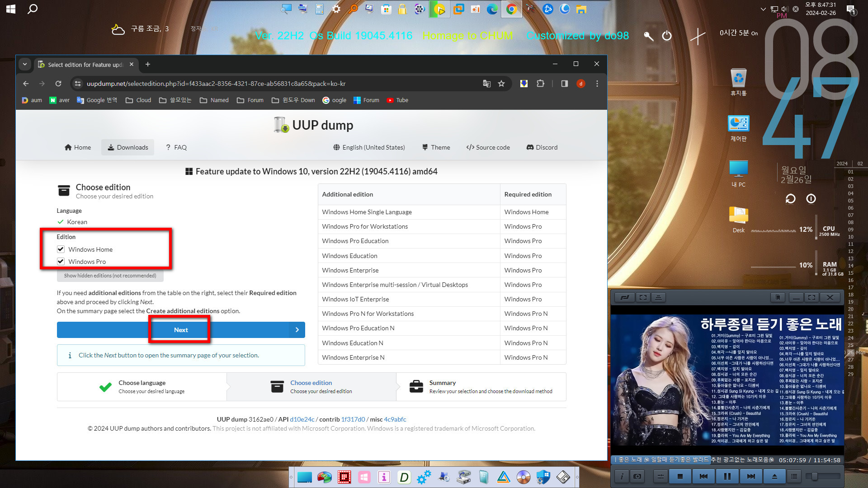
Task: Select the Choose edition step
Action: point(311,387)
